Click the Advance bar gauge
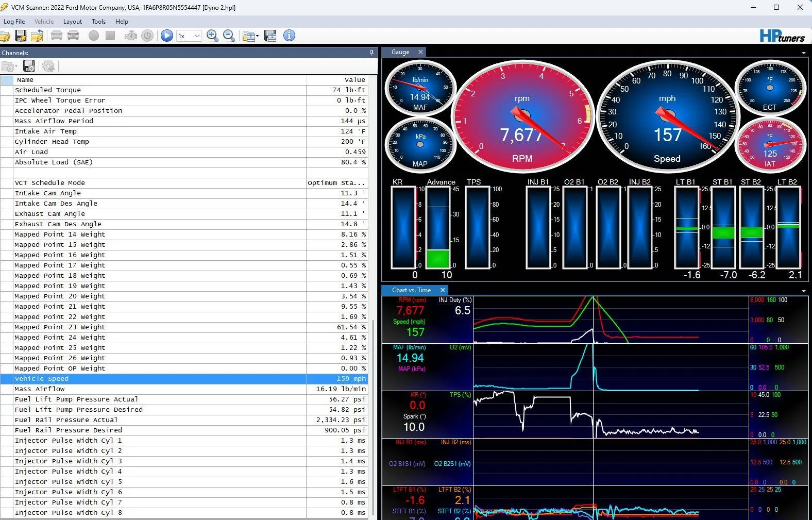The width and height of the screenshot is (812, 520). click(x=439, y=227)
